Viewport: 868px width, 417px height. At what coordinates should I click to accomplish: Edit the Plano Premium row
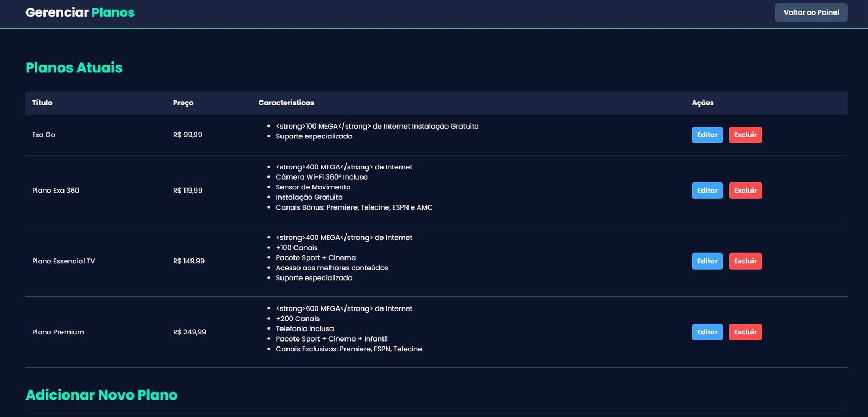click(x=706, y=332)
